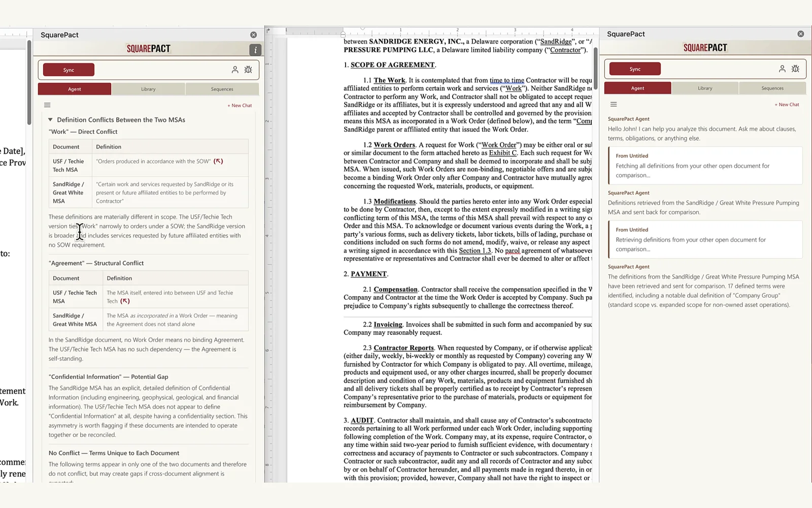Viewport: 812px width, 508px height.
Task: Switch to Library tab in right panel
Action: click(705, 88)
